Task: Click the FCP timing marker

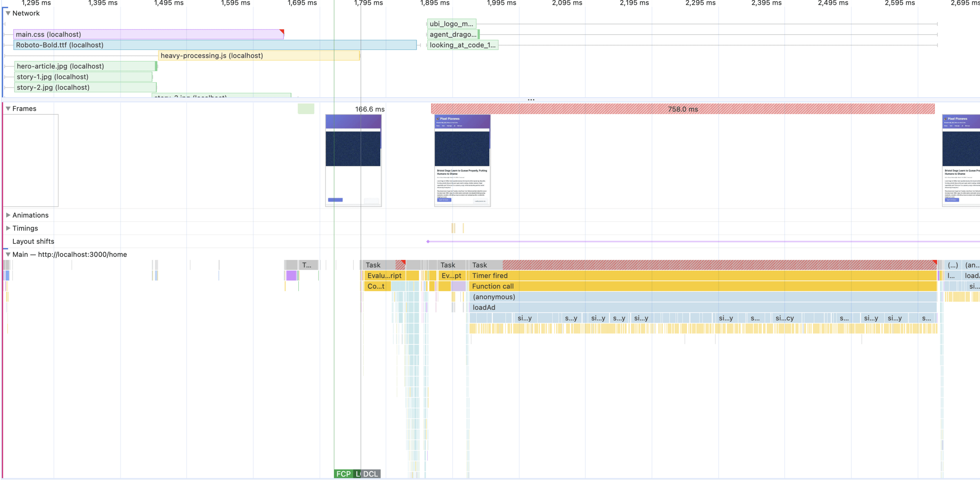Action: pos(343,474)
